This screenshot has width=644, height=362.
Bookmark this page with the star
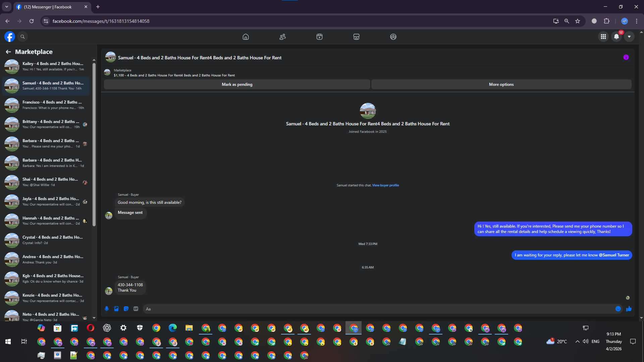pos(578,21)
